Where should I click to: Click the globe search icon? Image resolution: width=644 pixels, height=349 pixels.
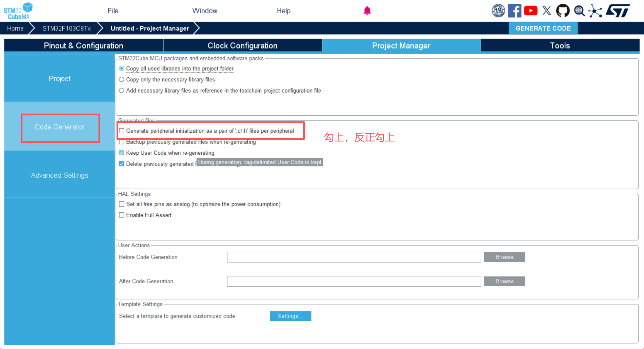coord(579,11)
